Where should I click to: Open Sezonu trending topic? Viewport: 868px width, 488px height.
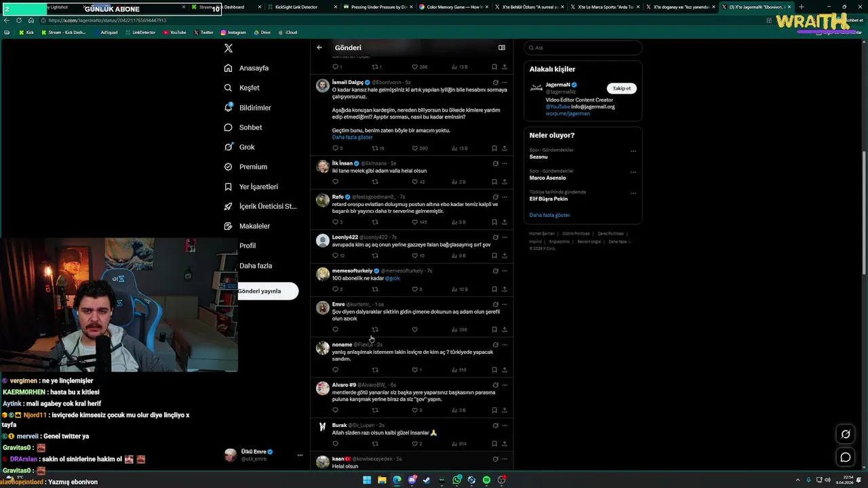(x=538, y=157)
